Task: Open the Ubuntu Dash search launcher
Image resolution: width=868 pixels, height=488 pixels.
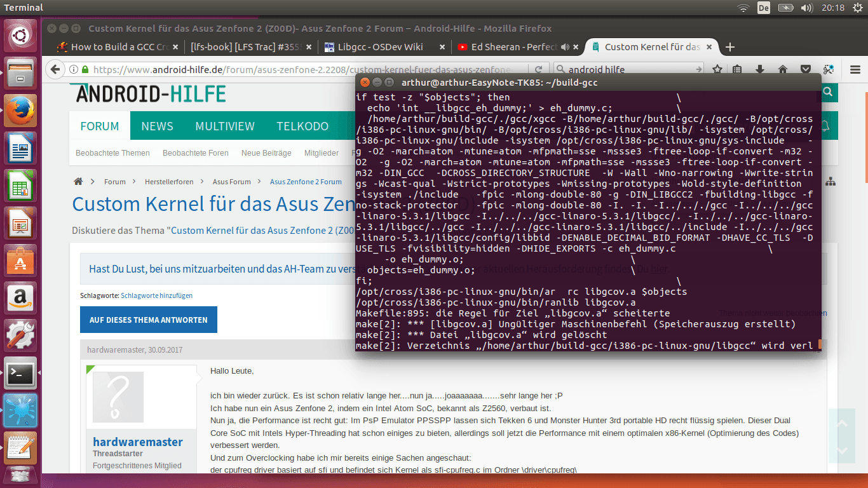Action: 20,36
